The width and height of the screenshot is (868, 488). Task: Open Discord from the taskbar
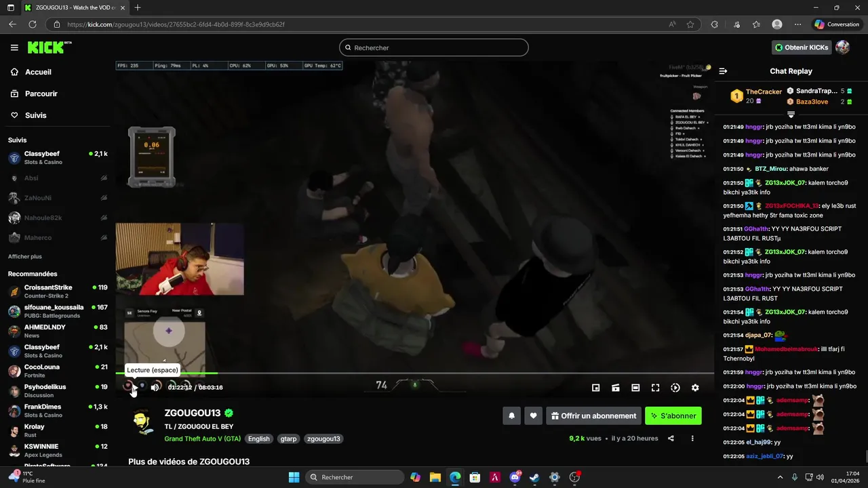pos(515,477)
